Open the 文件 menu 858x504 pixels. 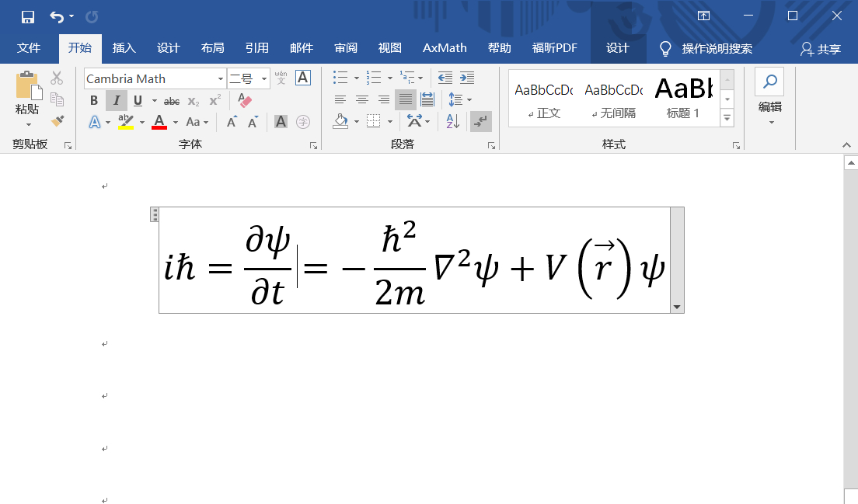click(x=29, y=48)
